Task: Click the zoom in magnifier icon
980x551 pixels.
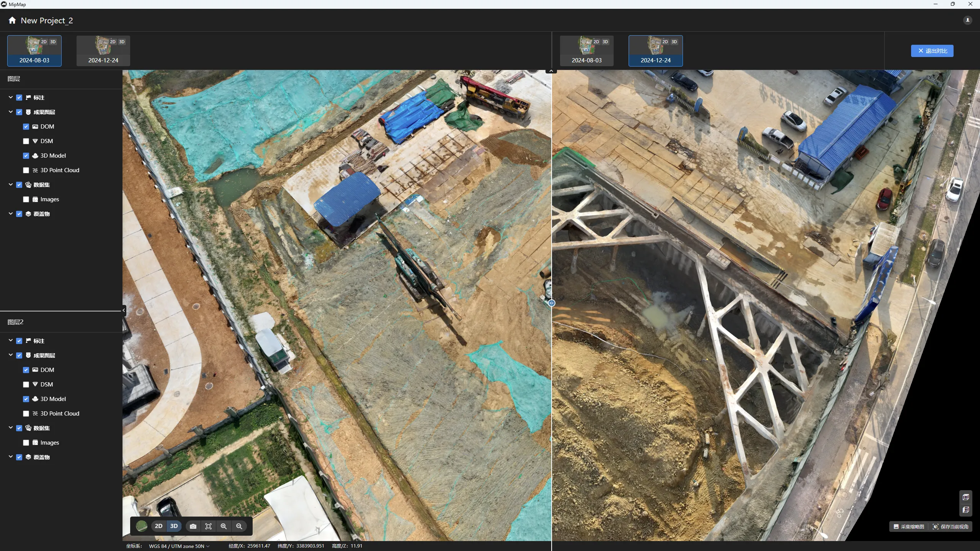Action: (224, 526)
